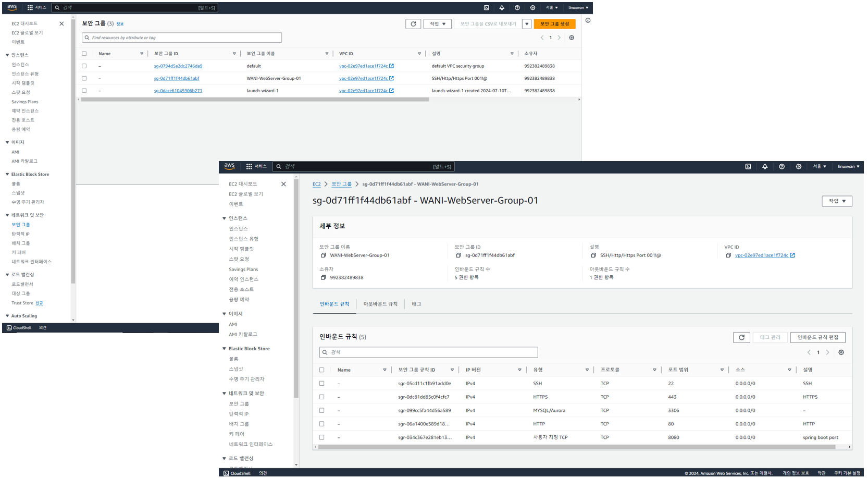Collapse Instances section in back sidebar
The width and height of the screenshot is (868, 478).
[x=7, y=55]
